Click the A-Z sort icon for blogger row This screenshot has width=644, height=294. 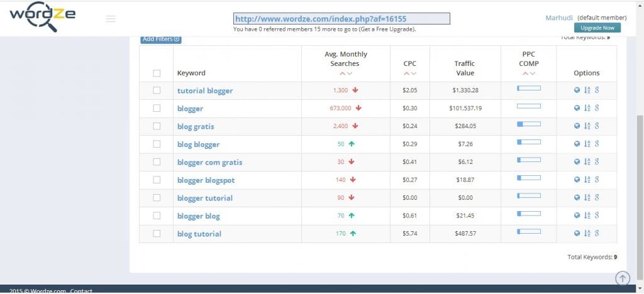tap(587, 108)
